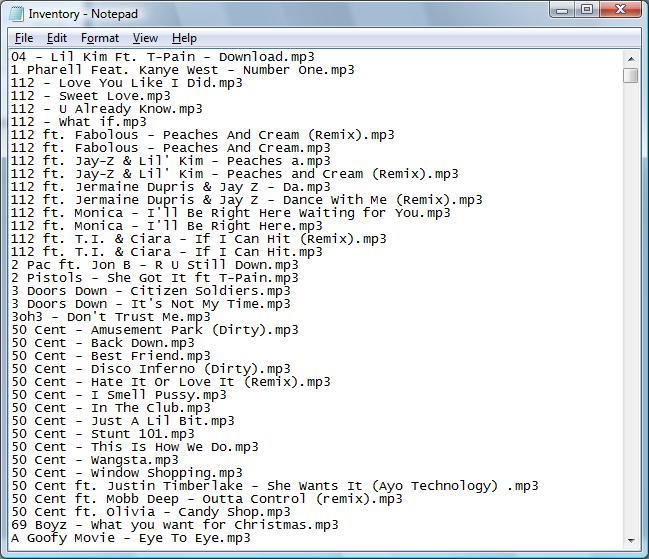
Task: Click line "112 ft. Jermaine Dupris & Jay Z - Da.mp3"
Action: (x=171, y=187)
